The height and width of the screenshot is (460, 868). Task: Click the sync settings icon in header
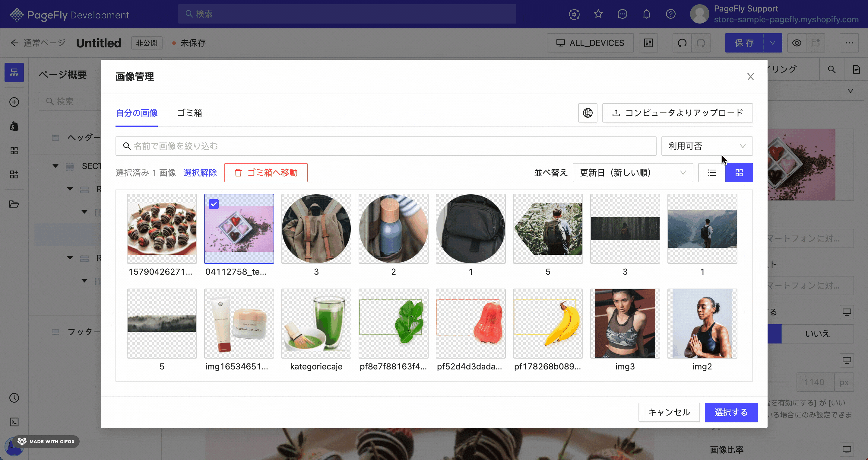(x=574, y=14)
